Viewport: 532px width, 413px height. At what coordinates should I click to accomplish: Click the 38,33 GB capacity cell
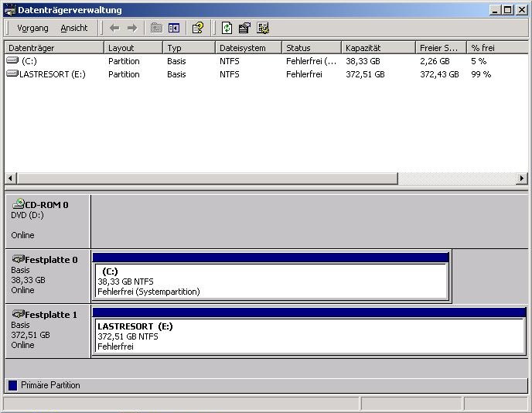pyautogui.click(x=363, y=61)
